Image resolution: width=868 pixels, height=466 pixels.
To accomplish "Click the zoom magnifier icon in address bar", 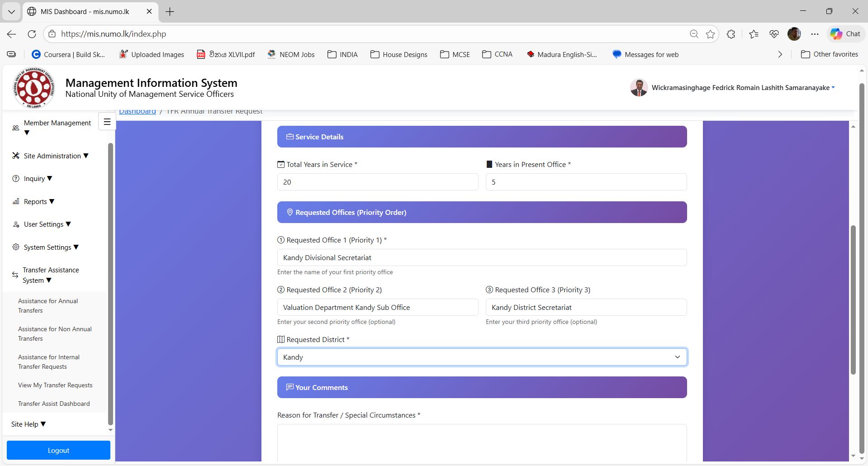I will [x=694, y=34].
